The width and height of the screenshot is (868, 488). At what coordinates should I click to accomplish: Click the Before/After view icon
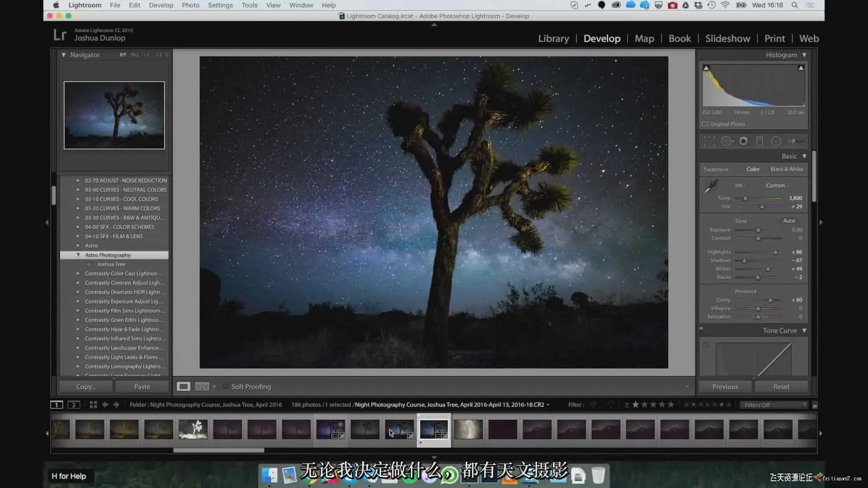tap(202, 387)
